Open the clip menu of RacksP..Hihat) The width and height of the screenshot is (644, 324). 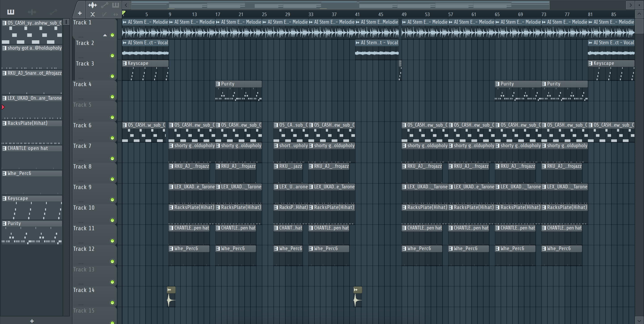276,207
